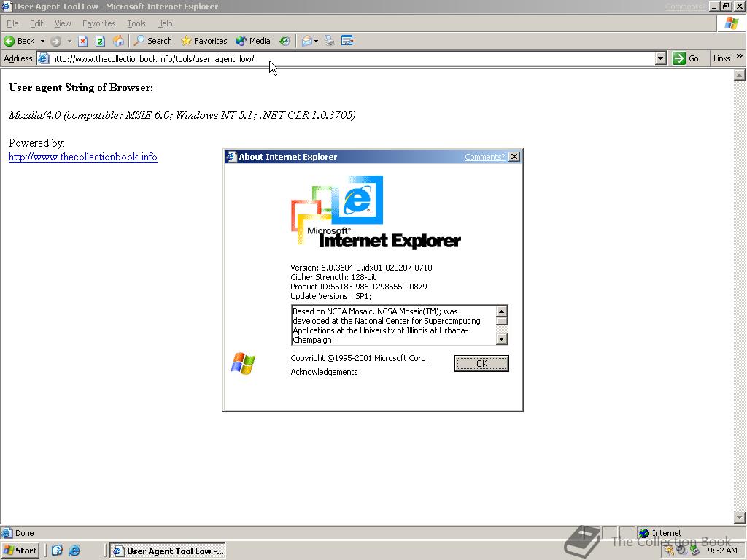Click the Forward arrow button

pyautogui.click(x=55, y=41)
